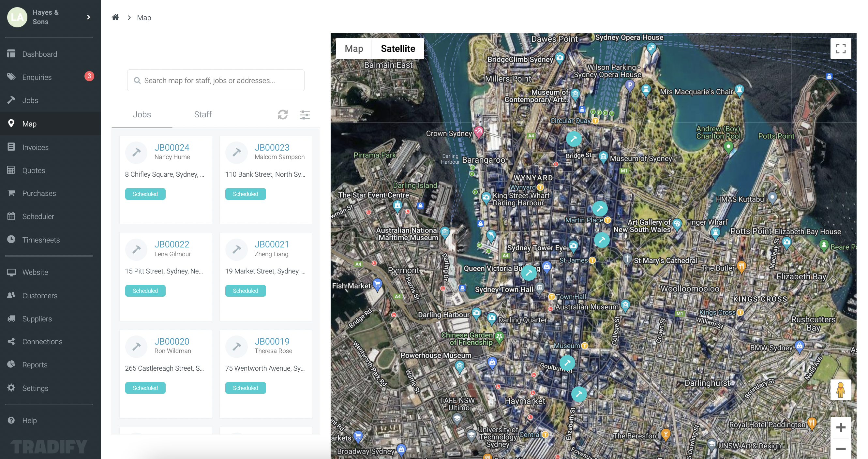The height and width of the screenshot is (459, 868).
Task: Click the Website monitor icon
Action: point(11,272)
